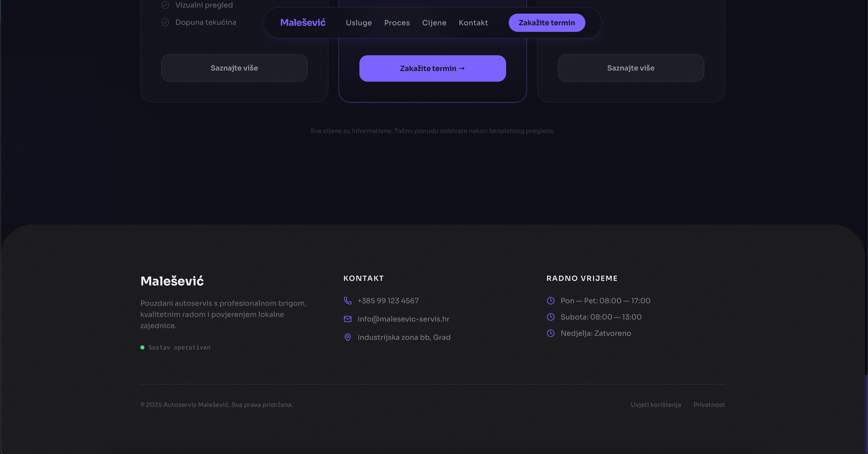Click the green status dot indicator

[x=143, y=348]
